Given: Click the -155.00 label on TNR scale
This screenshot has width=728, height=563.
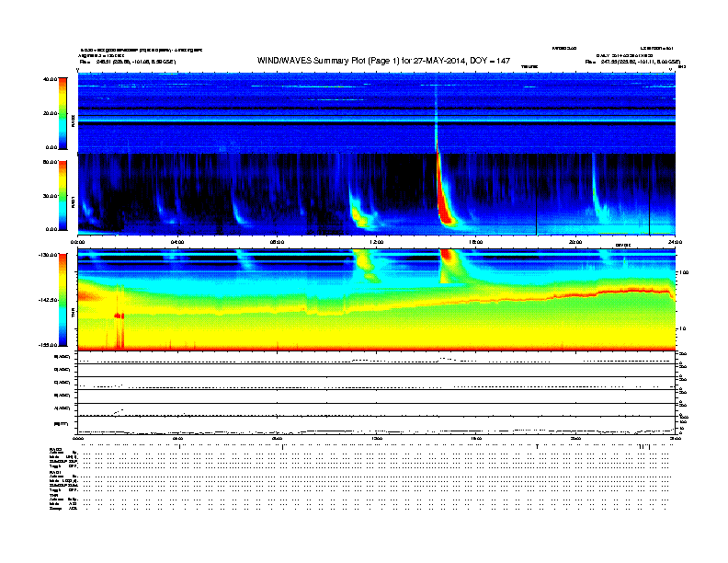Looking at the screenshot, I should pos(49,345).
